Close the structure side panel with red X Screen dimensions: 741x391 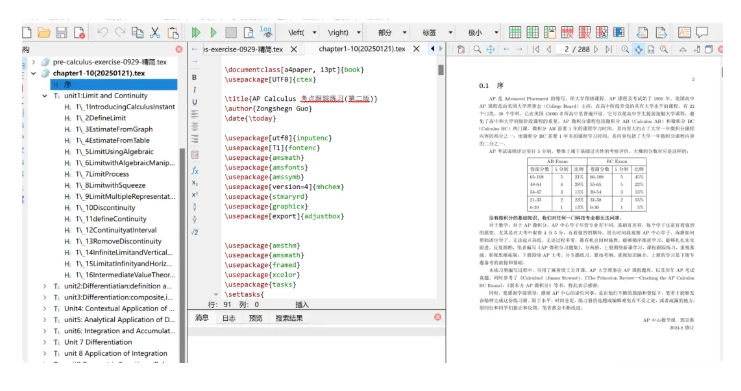click(179, 49)
